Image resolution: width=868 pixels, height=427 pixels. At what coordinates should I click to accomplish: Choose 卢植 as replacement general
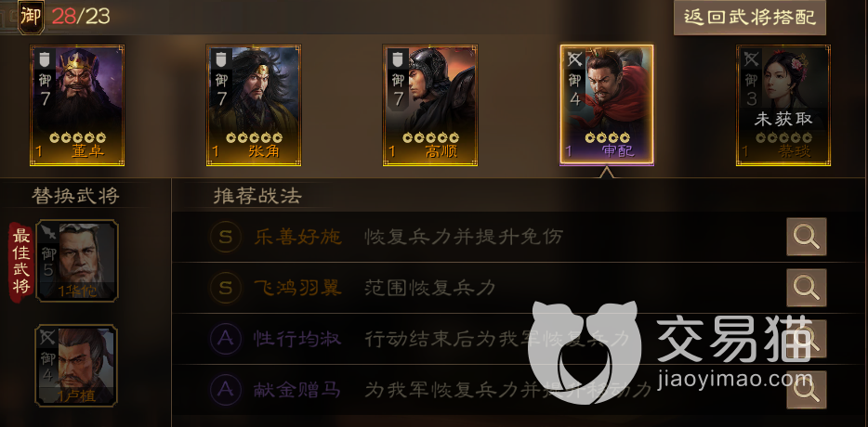tap(77, 366)
